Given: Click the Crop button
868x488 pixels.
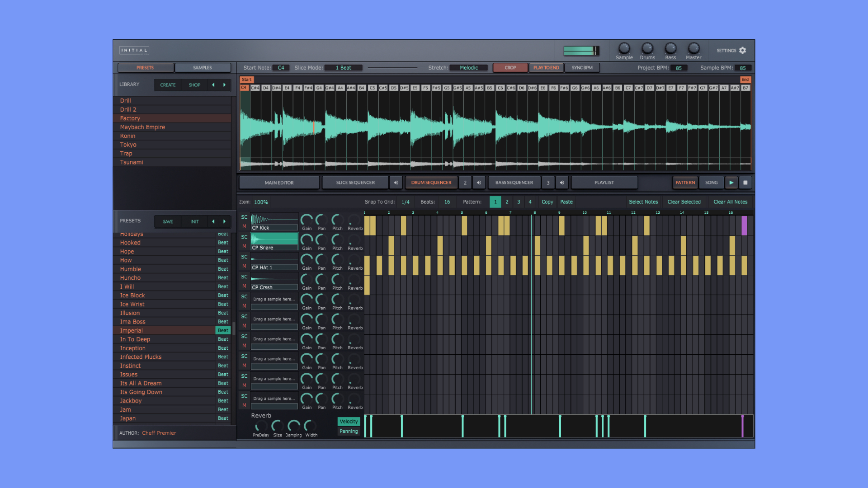Looking at the screenshot, I should pyautogui.click(x=510, y=68).
